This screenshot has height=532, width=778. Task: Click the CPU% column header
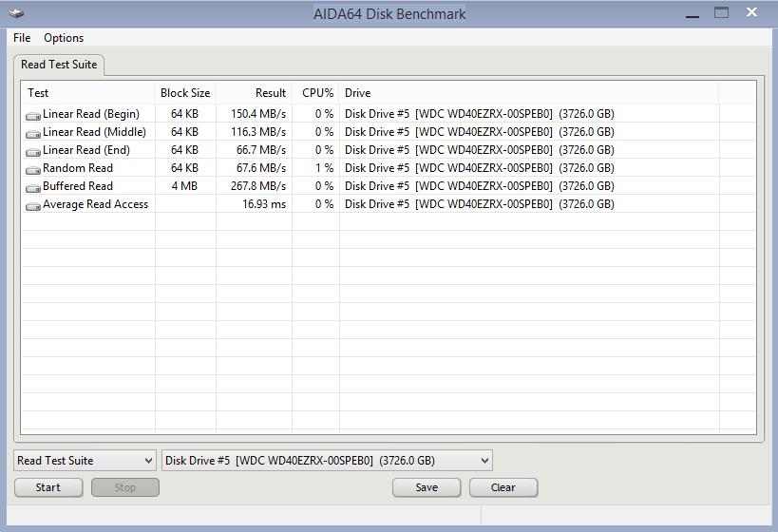317,93
